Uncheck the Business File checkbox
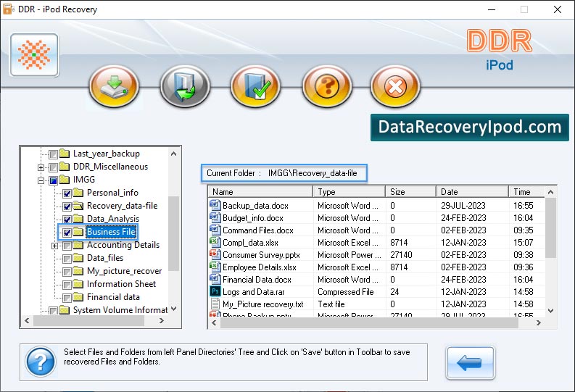Screen dimensions: 575x392 [67, 233]
